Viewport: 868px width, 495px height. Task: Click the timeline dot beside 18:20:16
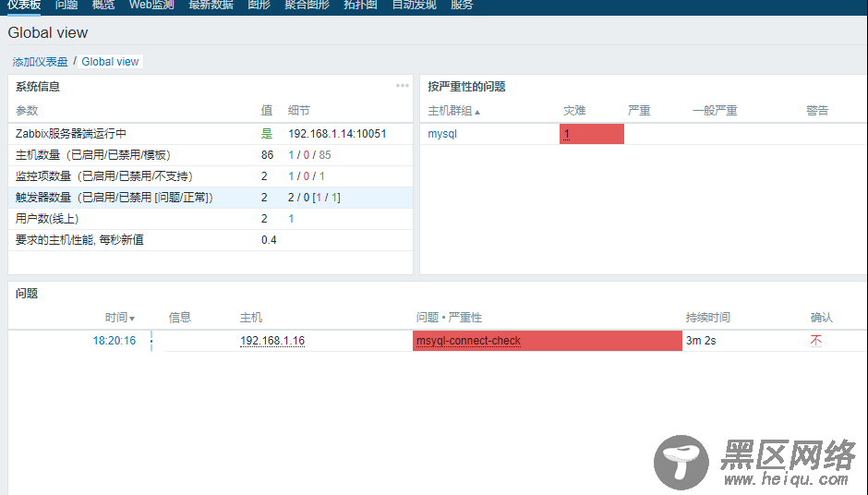click(151, 341)
